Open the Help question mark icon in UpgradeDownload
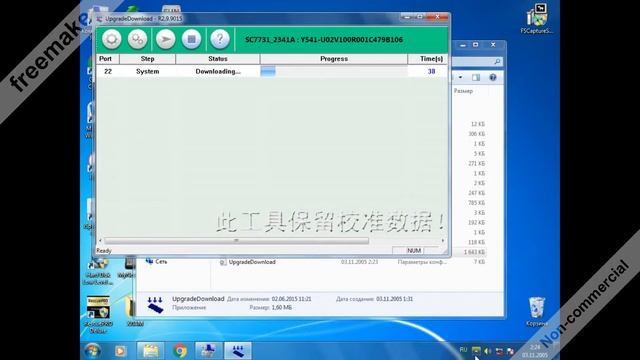This screenshot has height=360, width=640. (x=220, y=39)
